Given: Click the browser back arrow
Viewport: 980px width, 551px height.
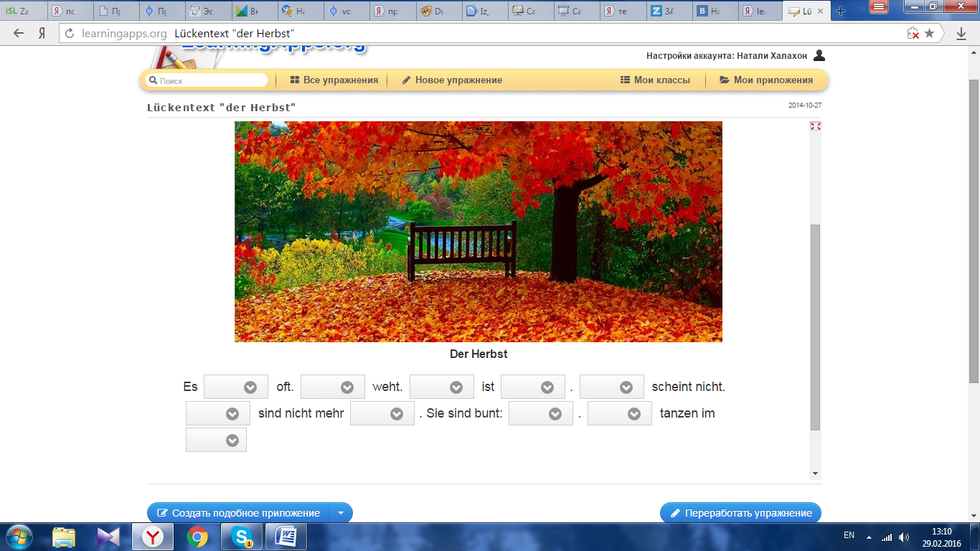Looking at the screenshot, I should coord(19,34).
